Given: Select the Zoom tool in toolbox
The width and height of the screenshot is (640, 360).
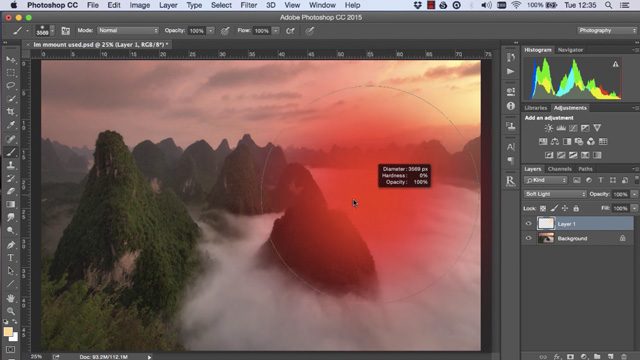Looking at the screenshot, I should click(11, 311).
